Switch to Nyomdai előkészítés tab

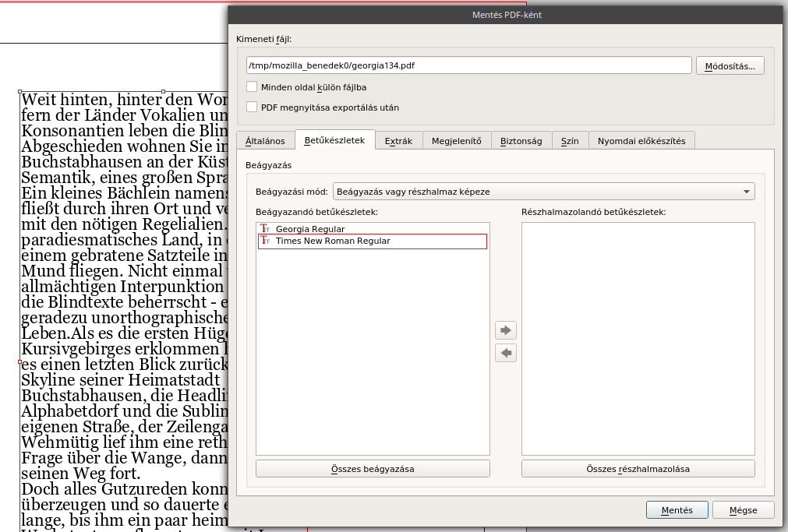[641, 141]
